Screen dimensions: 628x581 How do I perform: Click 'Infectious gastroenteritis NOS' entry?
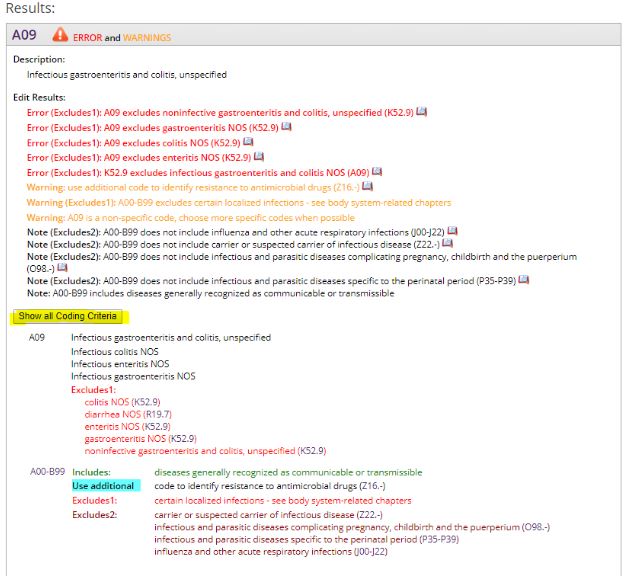tap(133, 376)
